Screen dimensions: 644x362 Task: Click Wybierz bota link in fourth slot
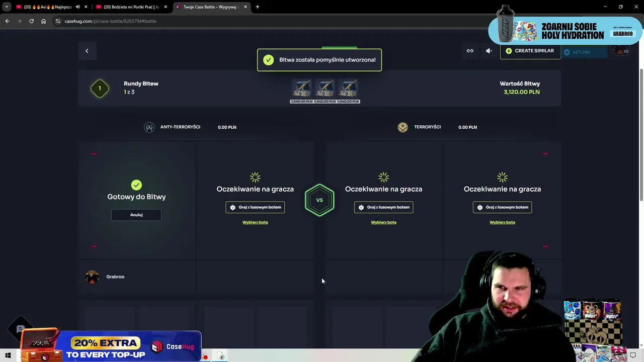pos(502,222)
